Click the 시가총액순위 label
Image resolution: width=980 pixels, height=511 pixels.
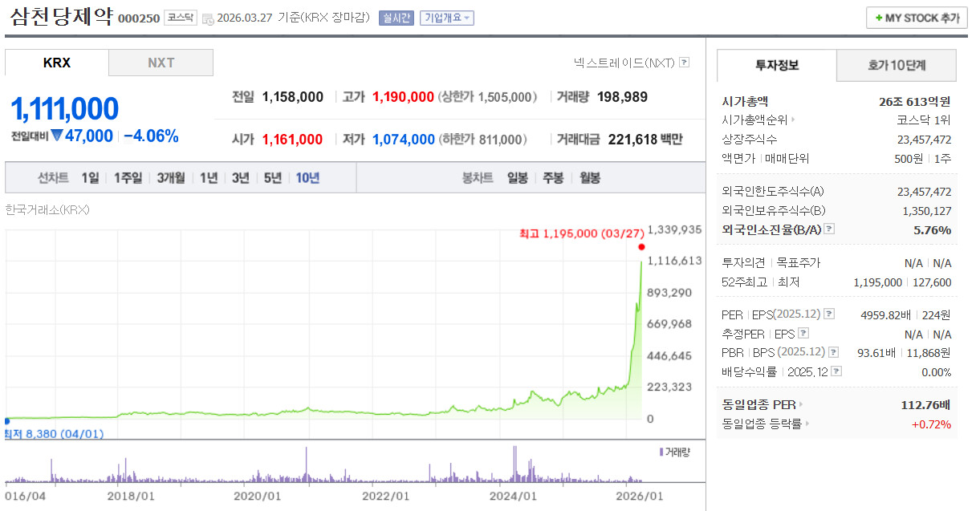pyautogui.click(x=754, y=120)
